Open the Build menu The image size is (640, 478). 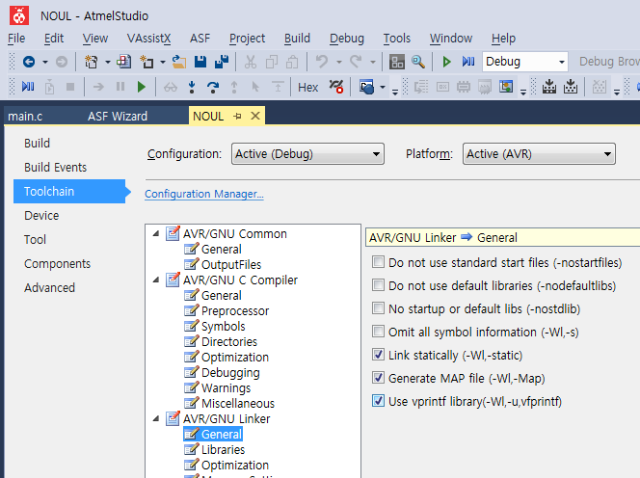[x=297, y=38]
